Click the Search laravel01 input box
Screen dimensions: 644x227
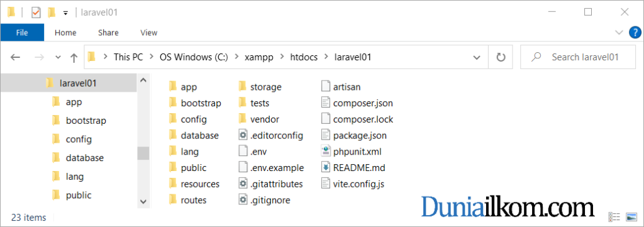579,57
